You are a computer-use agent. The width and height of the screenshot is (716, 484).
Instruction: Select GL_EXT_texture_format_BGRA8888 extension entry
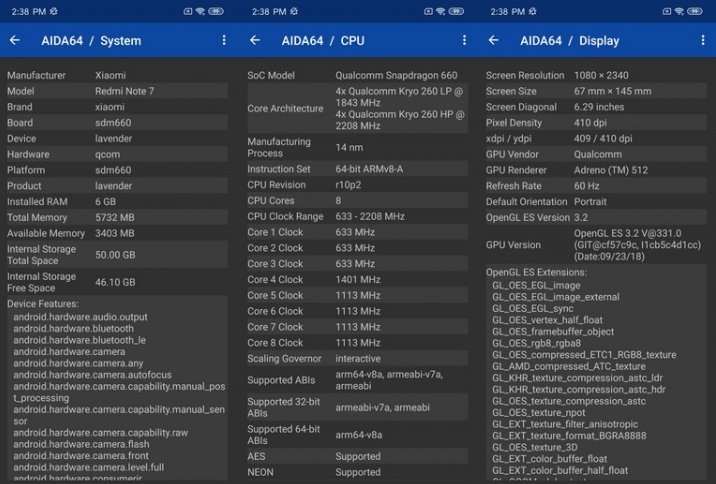(x=569, y=436)
